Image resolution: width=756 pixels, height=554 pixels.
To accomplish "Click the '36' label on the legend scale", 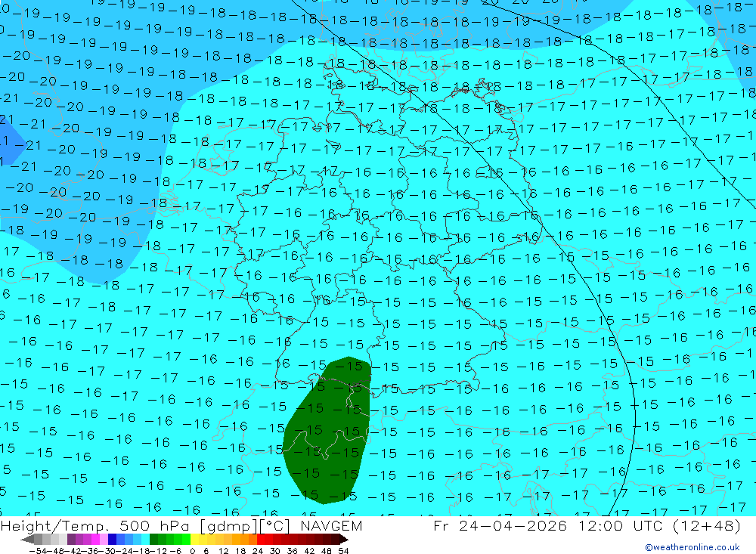I will (x=292, y=551).
